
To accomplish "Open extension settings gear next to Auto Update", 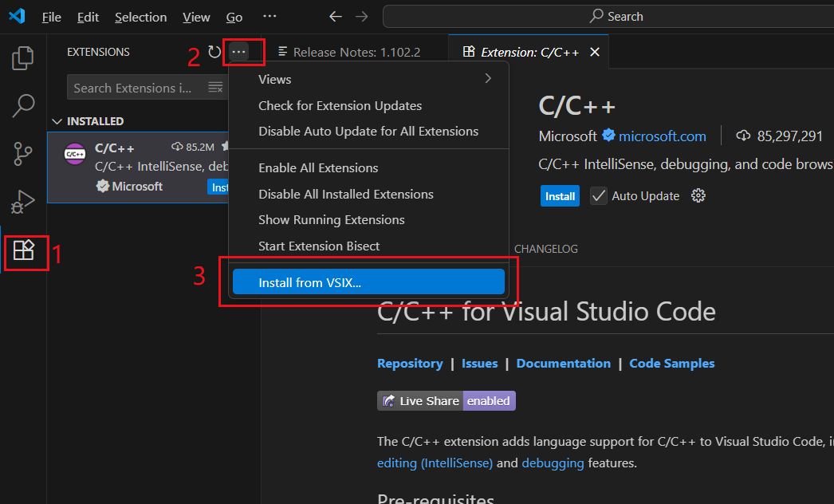I will [x=698, y=195].
